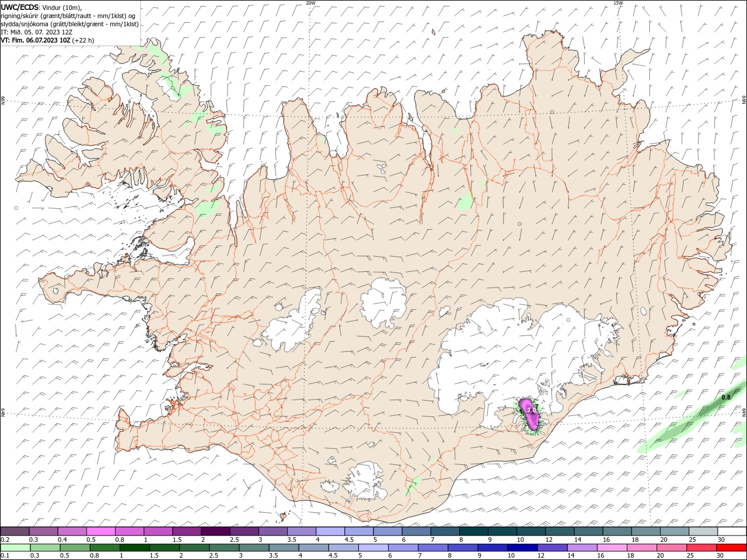Select the darkest purple 2 swatch in upper legend
The height and width of the screenshot is (560, 747).
tap(215, 531)
